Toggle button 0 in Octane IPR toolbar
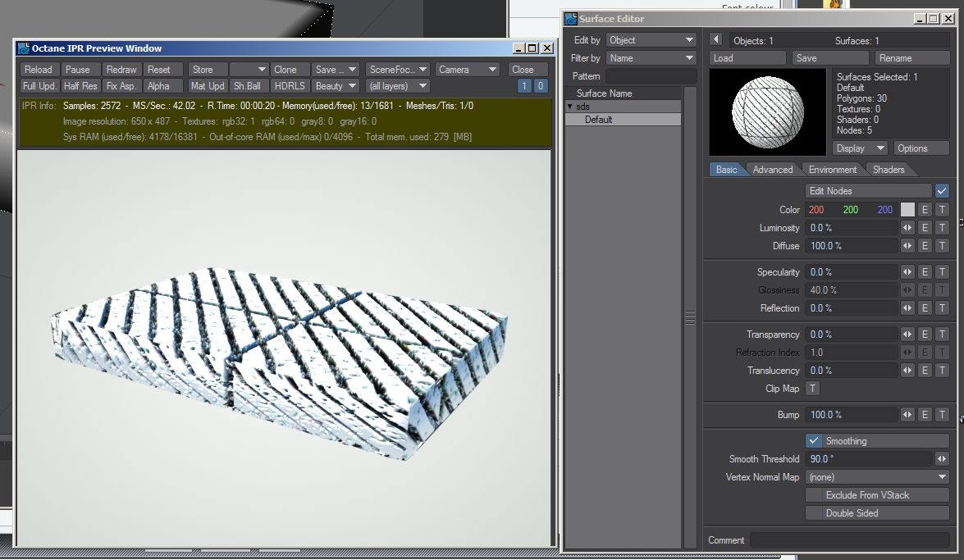Viewport: 964px width, 560px height. [541, 86]
